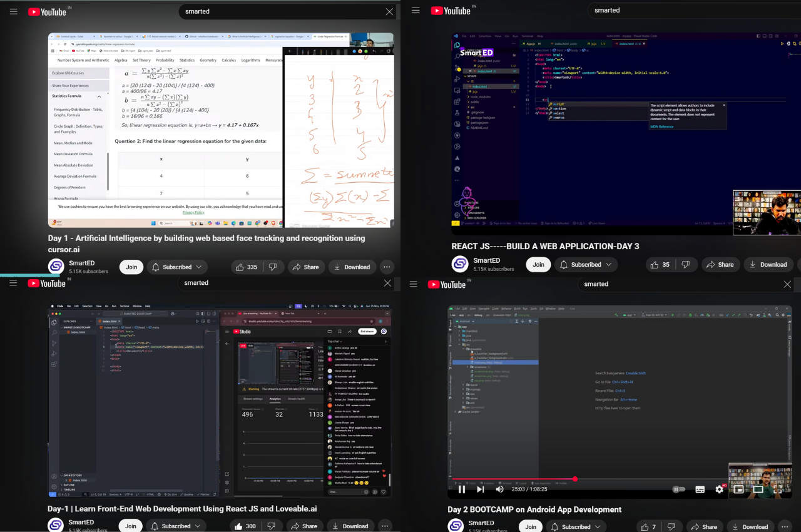Click the Artificial Intelligence Day 1 video player
Viewport: 801px width, 532px height.
[221, 130]
